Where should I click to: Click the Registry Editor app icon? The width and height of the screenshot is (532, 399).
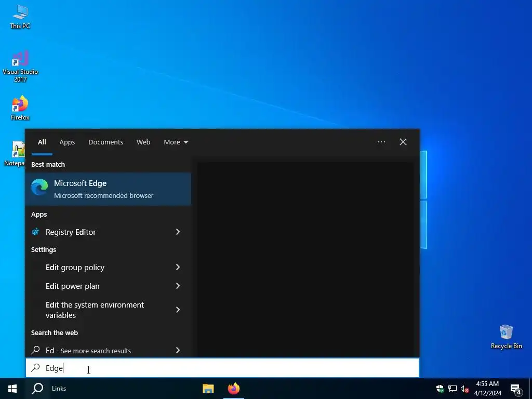[35, 232]
